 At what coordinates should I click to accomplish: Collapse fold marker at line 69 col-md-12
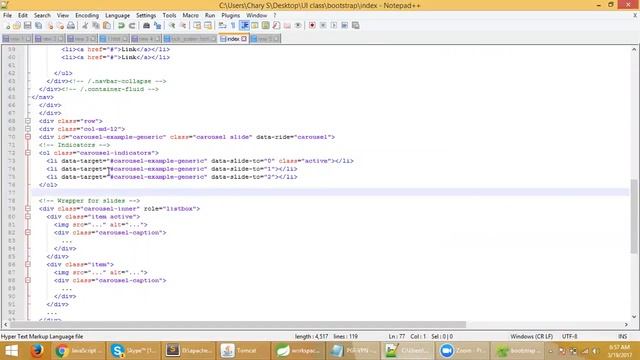(28, 129)
